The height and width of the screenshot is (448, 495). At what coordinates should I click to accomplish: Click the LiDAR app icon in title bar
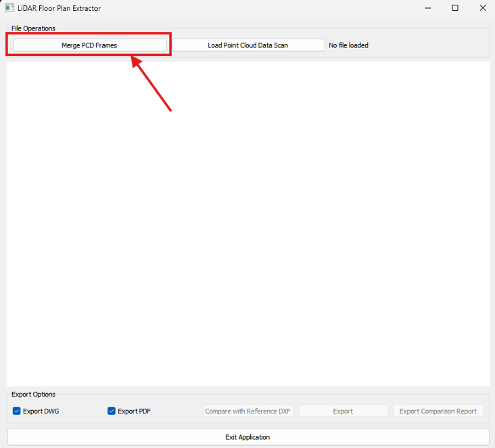[x=9, y=8]
